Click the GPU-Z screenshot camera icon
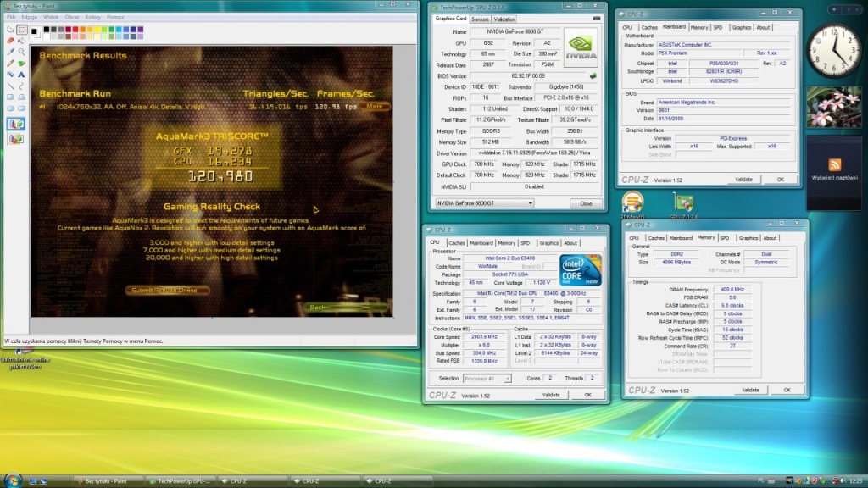 (x=596, y=19)
